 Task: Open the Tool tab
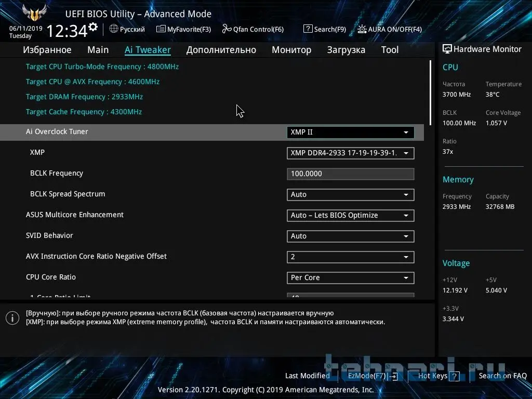click(x=390, y=50)
